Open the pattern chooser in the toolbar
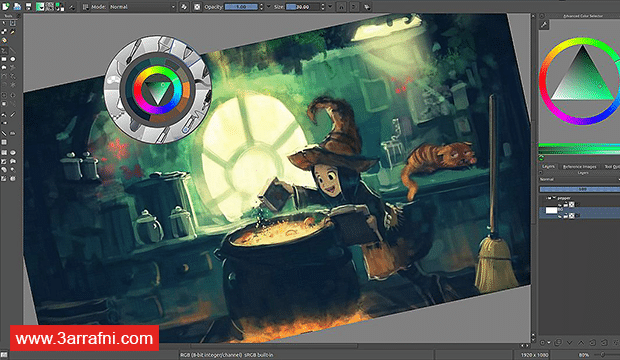 50,7
